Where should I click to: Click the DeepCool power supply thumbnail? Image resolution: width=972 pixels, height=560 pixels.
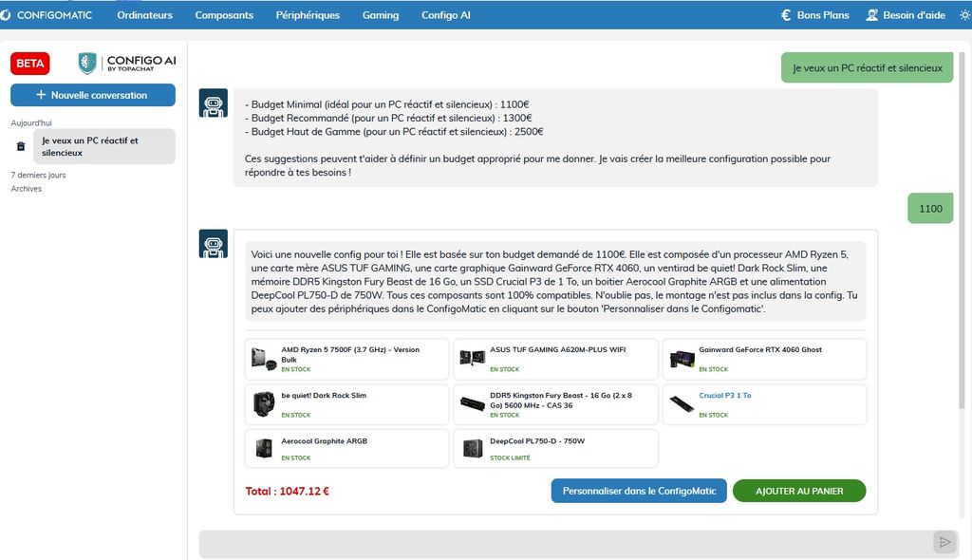point(473,448)
